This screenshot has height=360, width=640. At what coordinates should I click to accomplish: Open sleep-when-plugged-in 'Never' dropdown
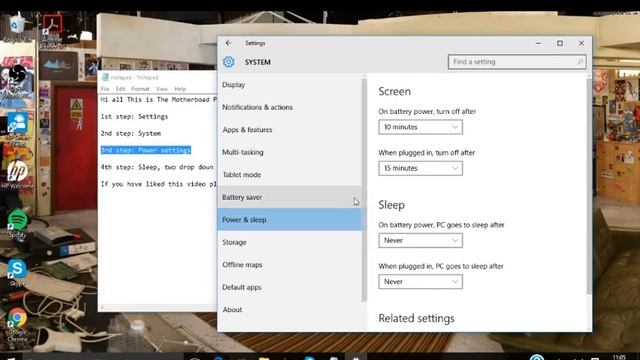click(420, 282)
